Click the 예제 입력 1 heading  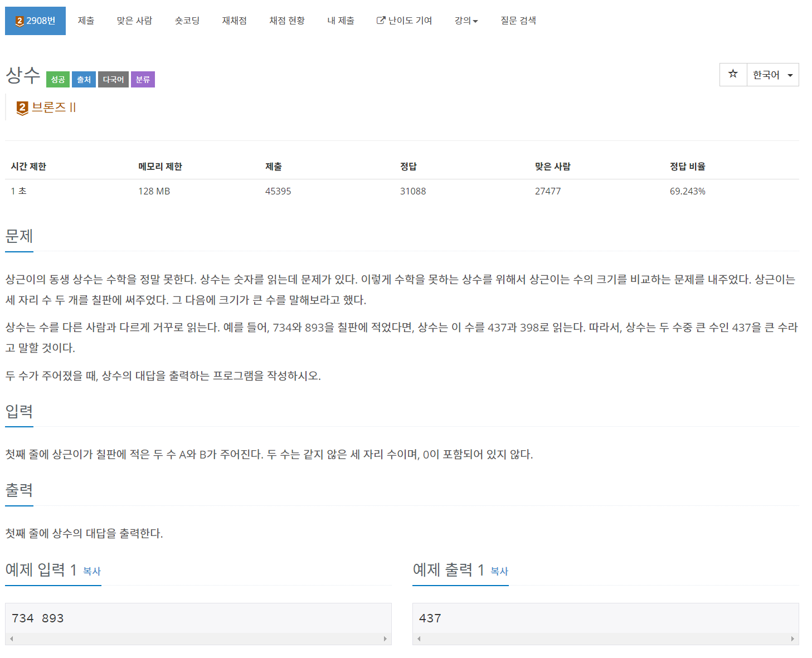pyautogui.click(x=41, y=570)
